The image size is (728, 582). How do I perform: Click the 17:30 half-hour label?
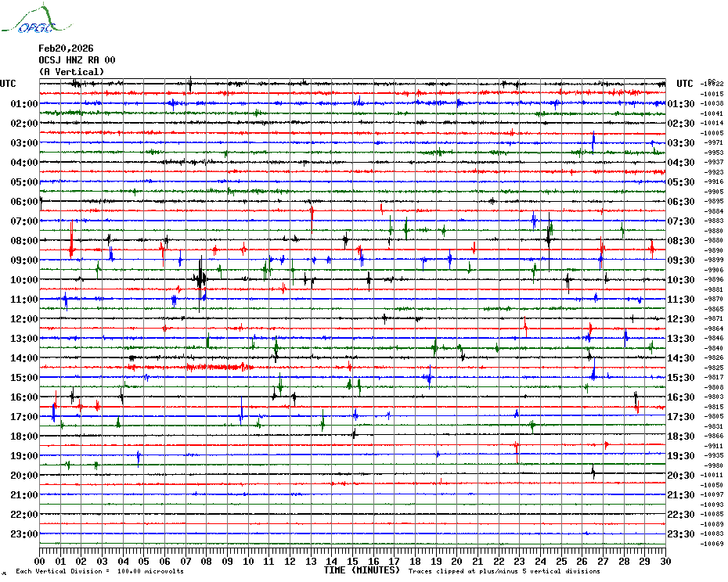681,416
